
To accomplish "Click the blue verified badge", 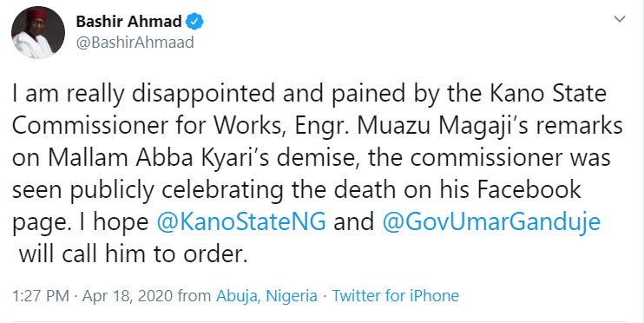I will (x=194, y=22).
